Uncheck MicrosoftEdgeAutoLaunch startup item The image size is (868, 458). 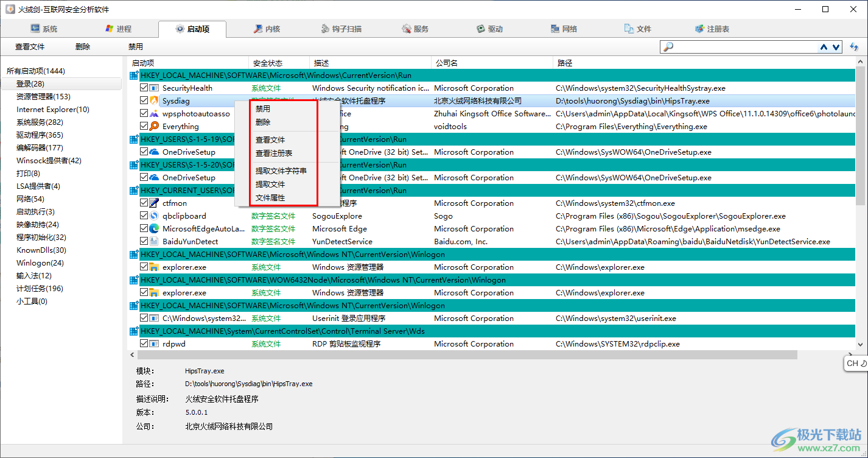pyautogui.click(x=144, y=228)
